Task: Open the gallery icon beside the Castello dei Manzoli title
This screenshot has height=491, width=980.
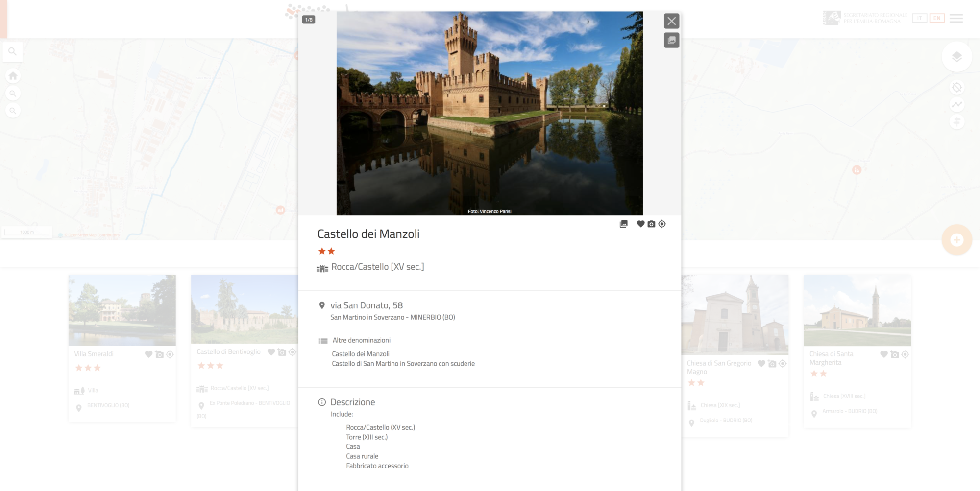Action: pyautogui.click(x=623, y=224)
